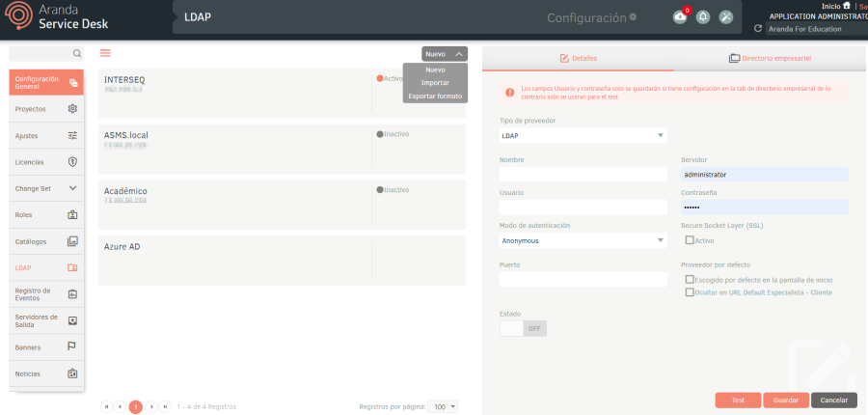Click the Nombre input field

click(583, 175)
